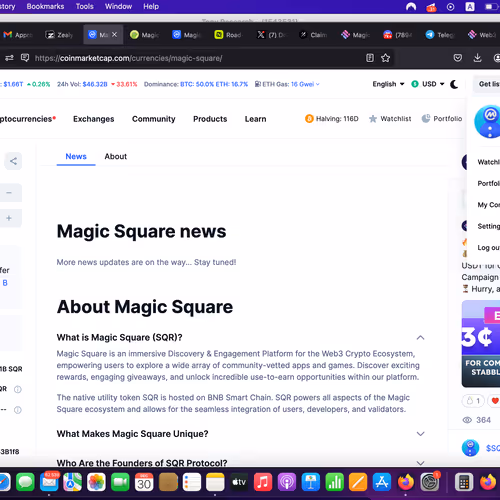Collapse 'What is Magic Square (SQR)?' section

pos(420,338)
